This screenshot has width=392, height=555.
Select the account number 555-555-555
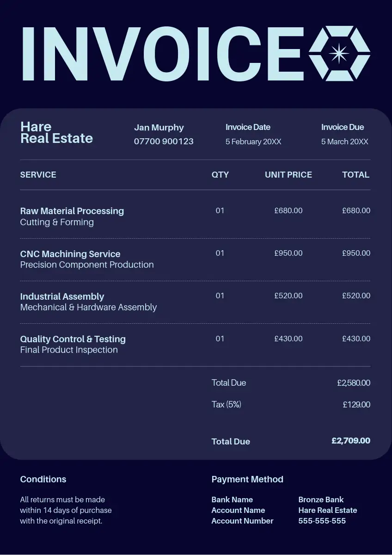(322, 521)
